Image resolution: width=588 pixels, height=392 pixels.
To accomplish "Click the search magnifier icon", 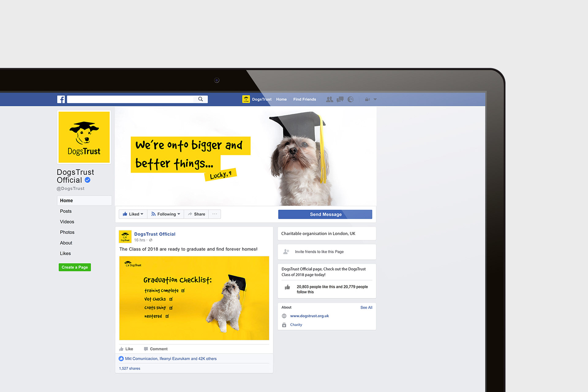I will point(201,99).
